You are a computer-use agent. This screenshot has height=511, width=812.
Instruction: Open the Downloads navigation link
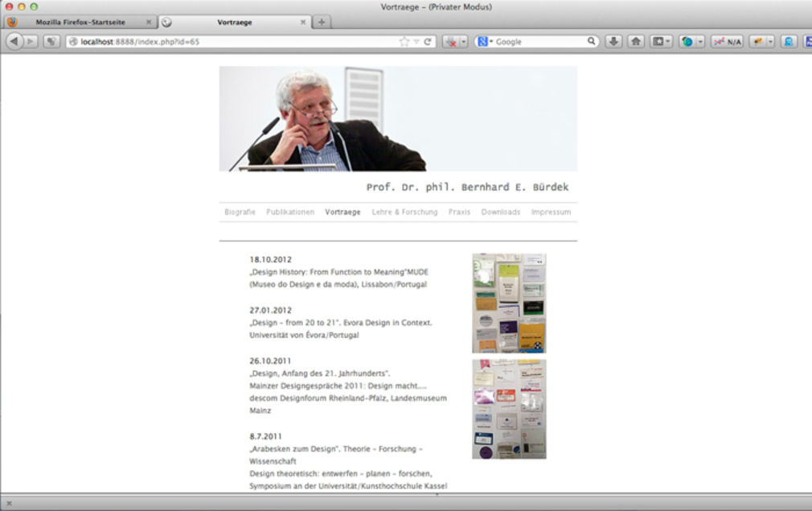[501, 212]
